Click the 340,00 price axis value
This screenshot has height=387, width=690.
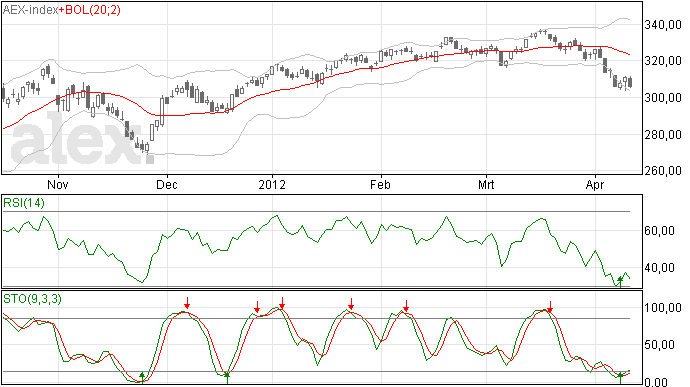pyautogui.click(x=663, y=25)
